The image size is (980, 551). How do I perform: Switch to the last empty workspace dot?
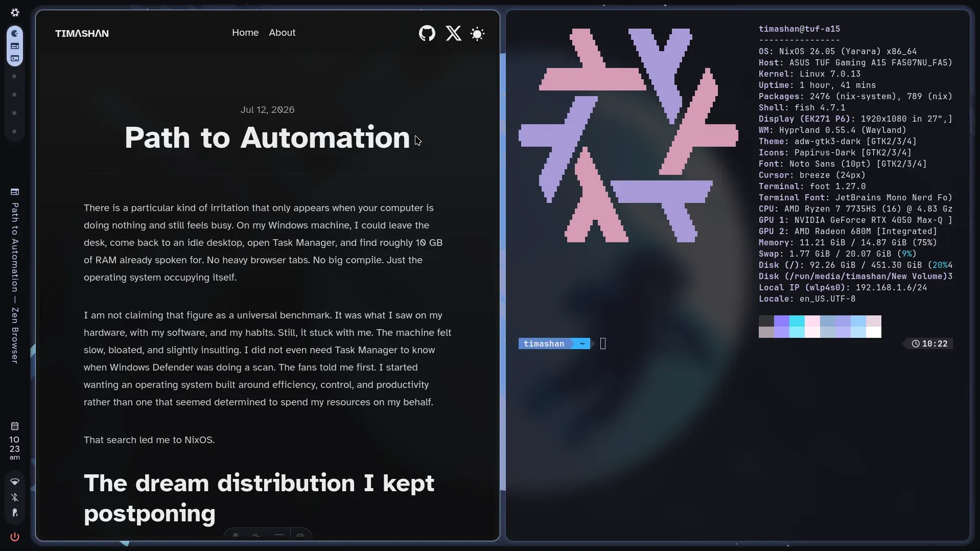click(x=14, y=131)
